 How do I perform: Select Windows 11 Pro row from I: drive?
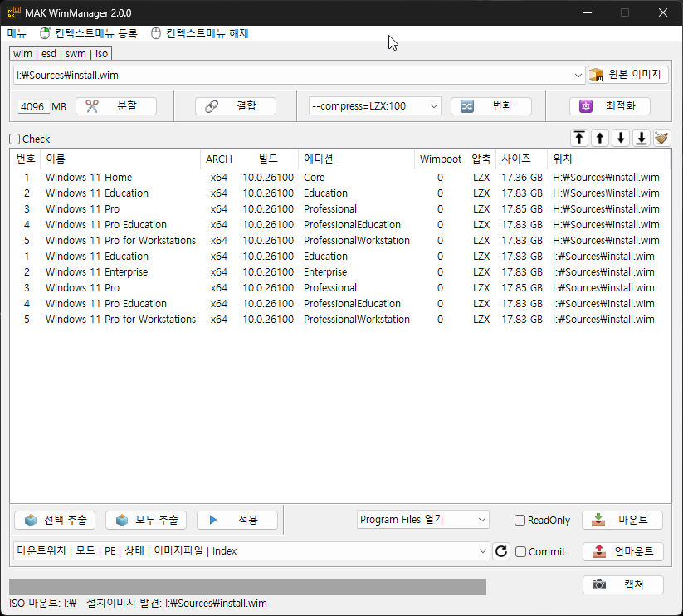click(340, 287)
